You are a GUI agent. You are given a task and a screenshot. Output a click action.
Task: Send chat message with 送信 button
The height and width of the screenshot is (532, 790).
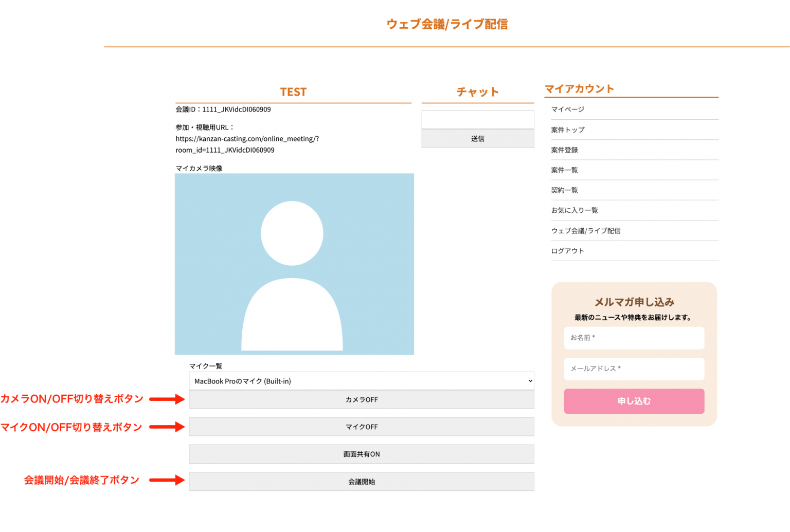477,139
